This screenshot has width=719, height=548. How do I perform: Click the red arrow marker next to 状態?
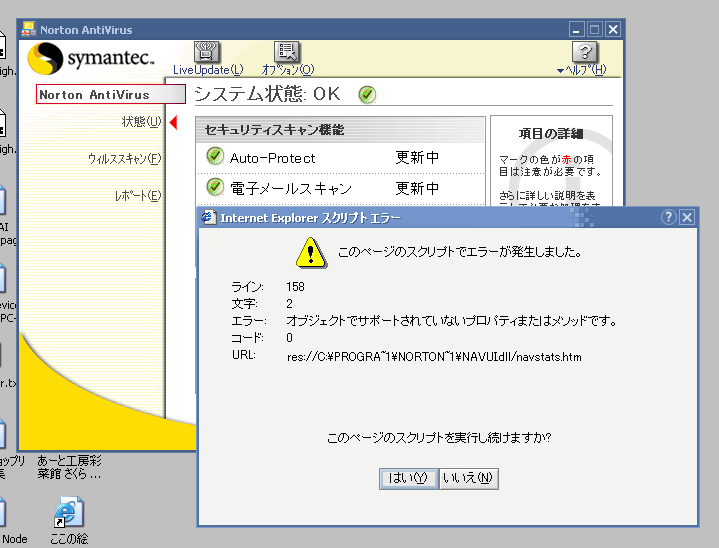(173, 122)
